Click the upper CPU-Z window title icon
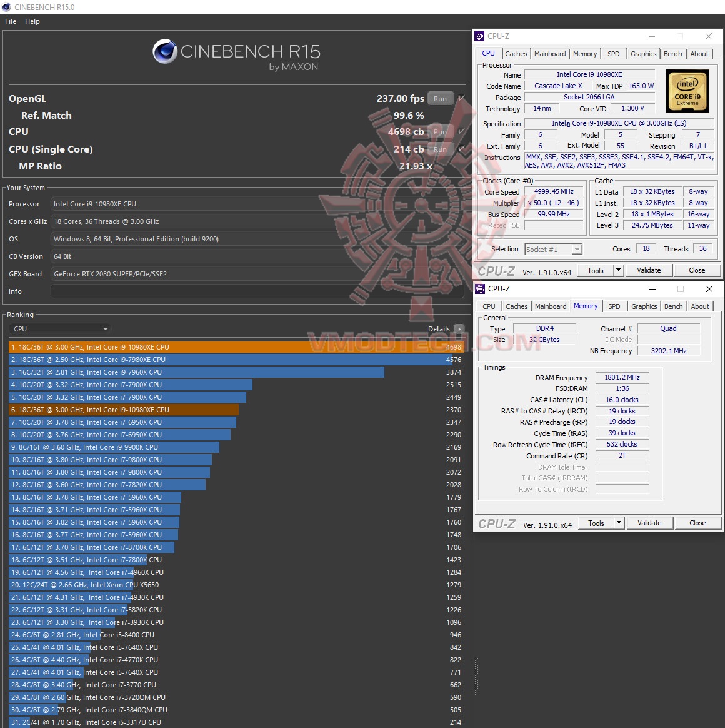Image resolution: width=725 pixels, height=728 pixels. [x=480, y=36]
